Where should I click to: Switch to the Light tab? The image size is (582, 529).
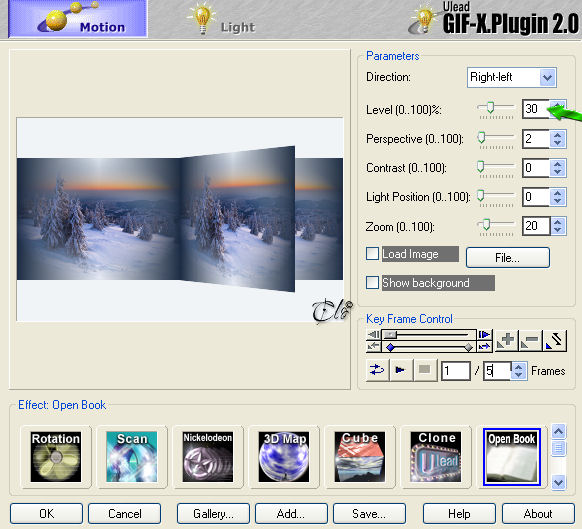click(x=222, y=19)
